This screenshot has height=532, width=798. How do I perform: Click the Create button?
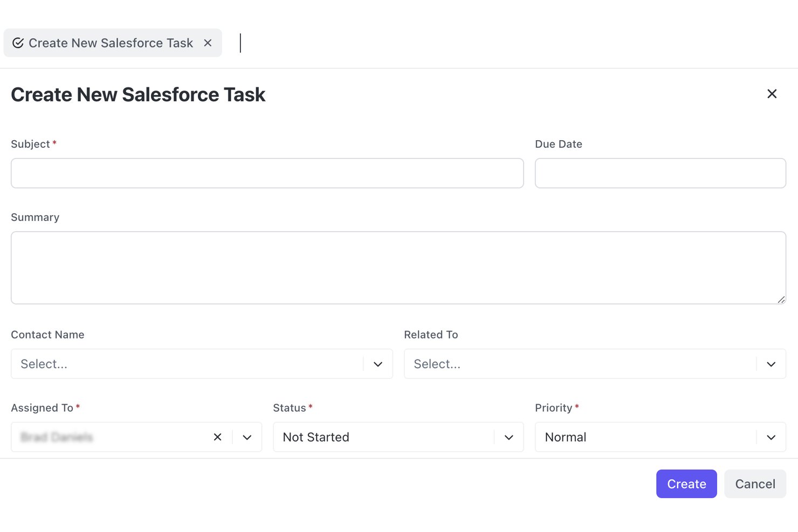686,484
